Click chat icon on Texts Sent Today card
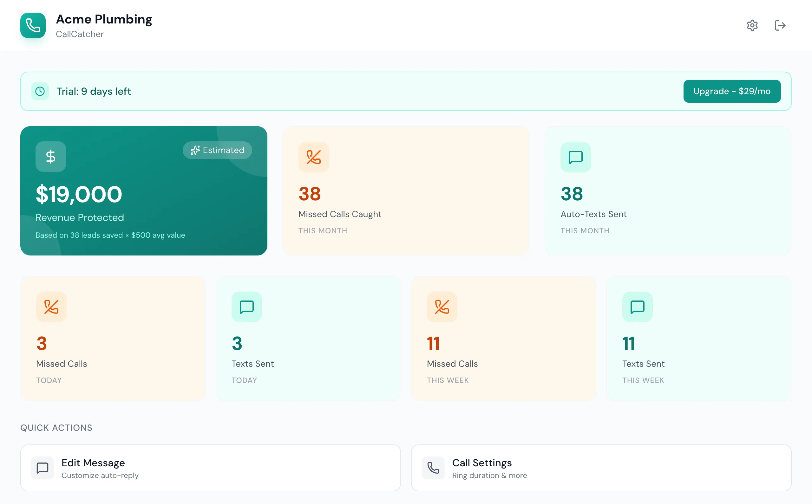Image resolution: width=812 pixels, height=504 pixels. (247, 307)
